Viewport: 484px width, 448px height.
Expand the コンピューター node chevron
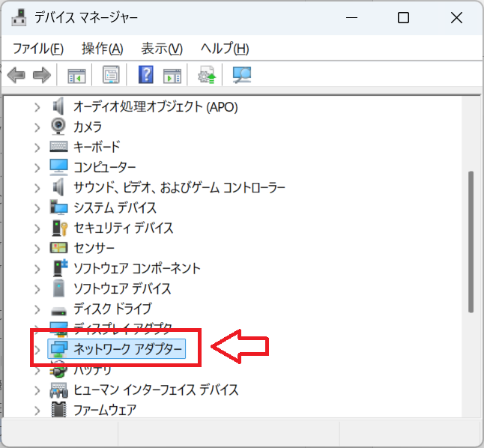[37, 168]
